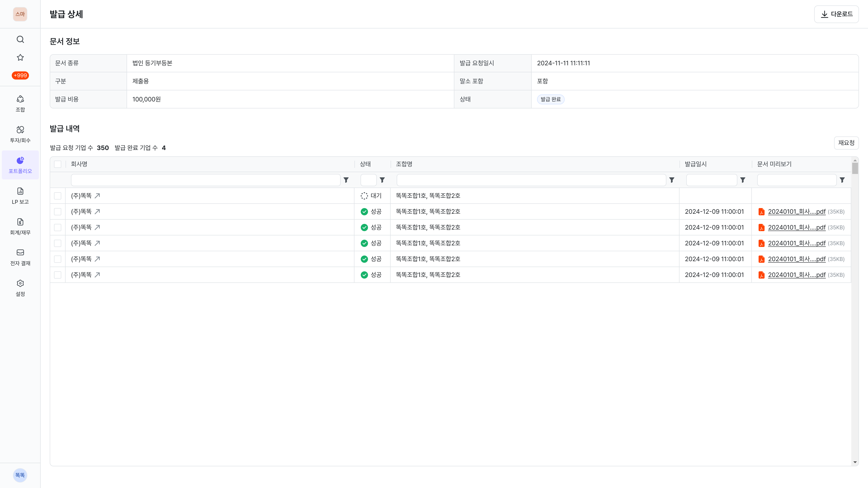Click the 다운로드 download button
This screenshot has height=488, width=868.
coord(836,14)
